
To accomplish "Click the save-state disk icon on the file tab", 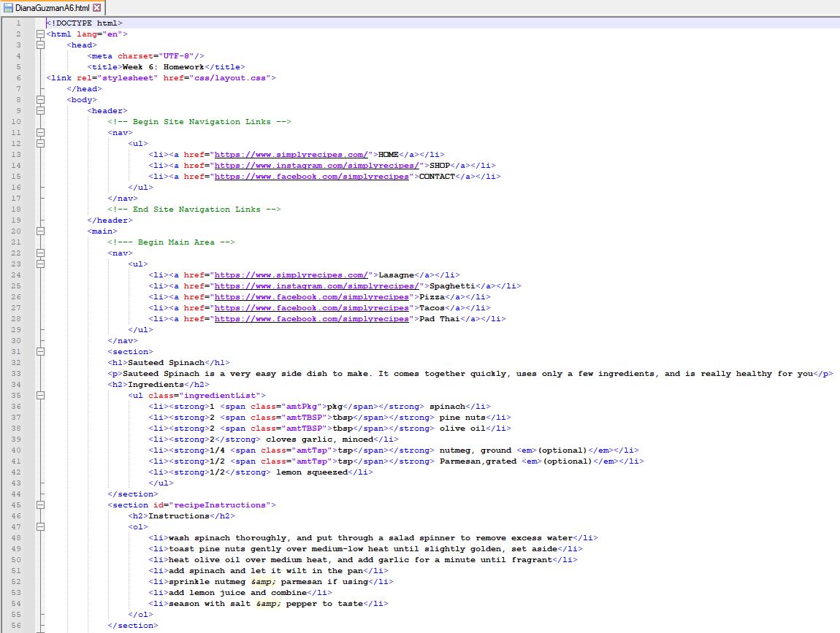I will pyautogui.click(x=8, y=7).
